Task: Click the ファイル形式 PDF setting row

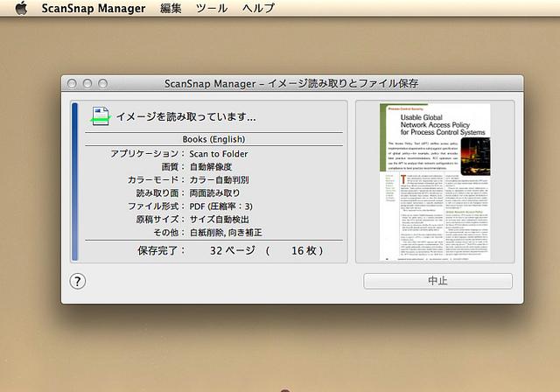Action: tap(213, 206)
